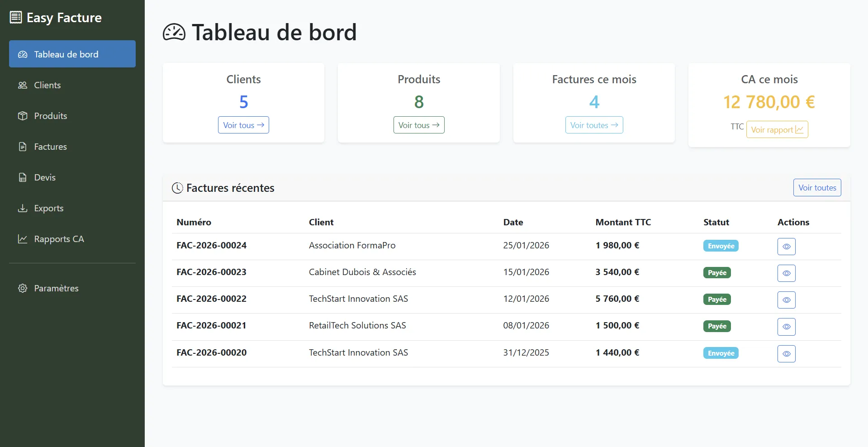Image resolution: width=868 pixels, height=447 pixels.
Task: Click the Easy Facture logo icon
Action: pyautogui.click(x=16, y=17)
